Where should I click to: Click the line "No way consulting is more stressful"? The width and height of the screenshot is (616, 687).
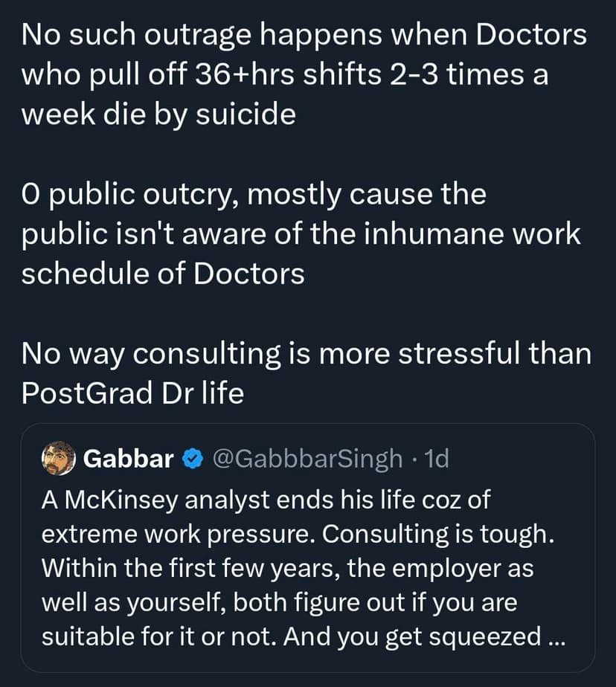tap(307, 353)
